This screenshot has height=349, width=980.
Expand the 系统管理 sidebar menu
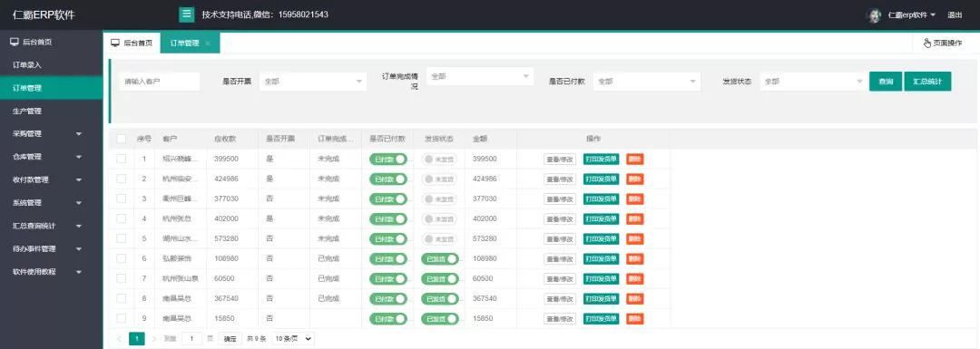(x=51, y=203)
